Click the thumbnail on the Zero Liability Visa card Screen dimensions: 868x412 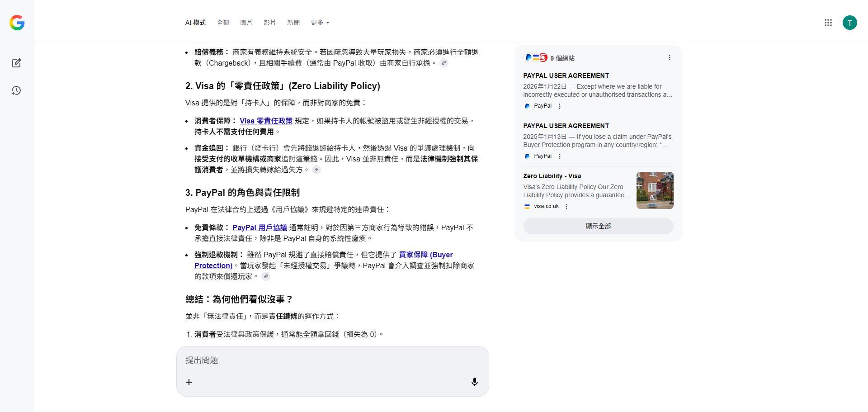654,190
